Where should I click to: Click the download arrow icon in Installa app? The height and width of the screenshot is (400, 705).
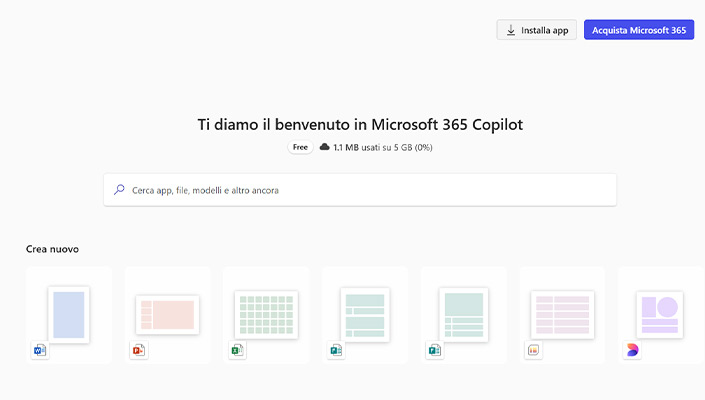(x=511, y=30)
